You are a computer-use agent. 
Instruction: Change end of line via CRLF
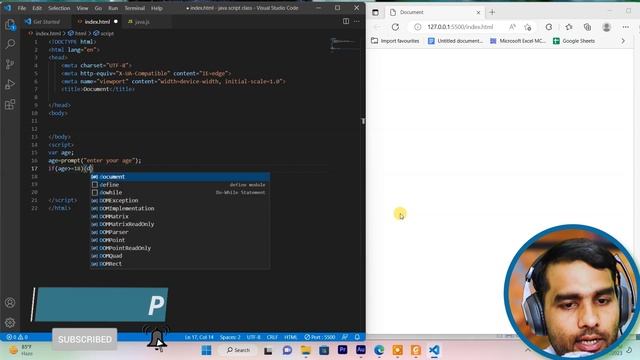point(272,337)
